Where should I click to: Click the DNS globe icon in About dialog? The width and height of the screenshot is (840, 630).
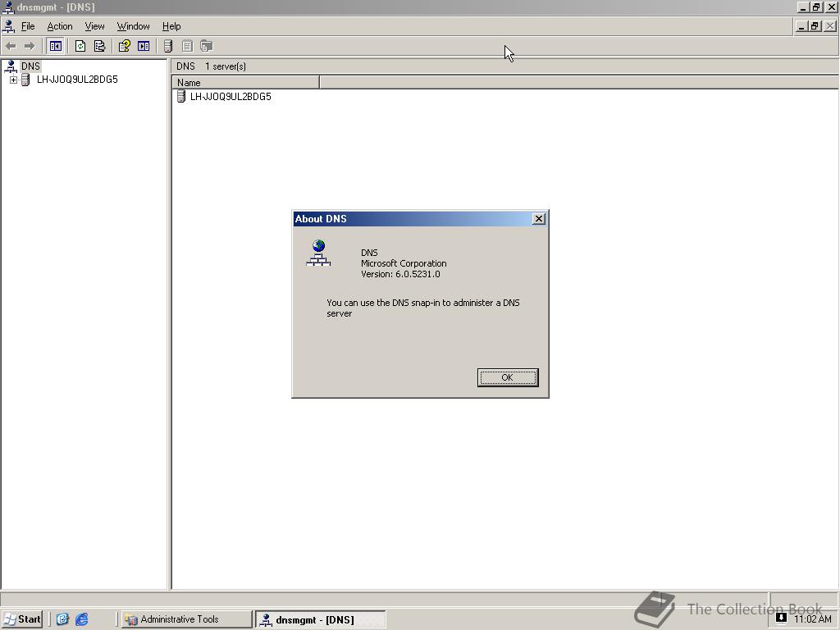coord(318,253)
